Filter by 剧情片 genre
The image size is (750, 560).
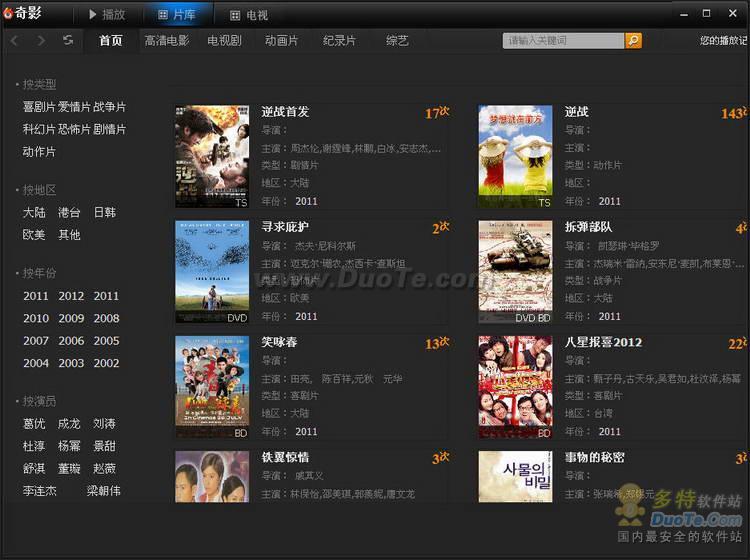point(110,129)
